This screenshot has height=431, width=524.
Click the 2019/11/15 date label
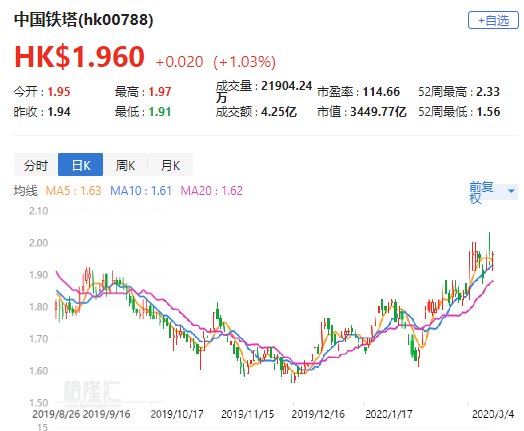[x=248, y=414]
